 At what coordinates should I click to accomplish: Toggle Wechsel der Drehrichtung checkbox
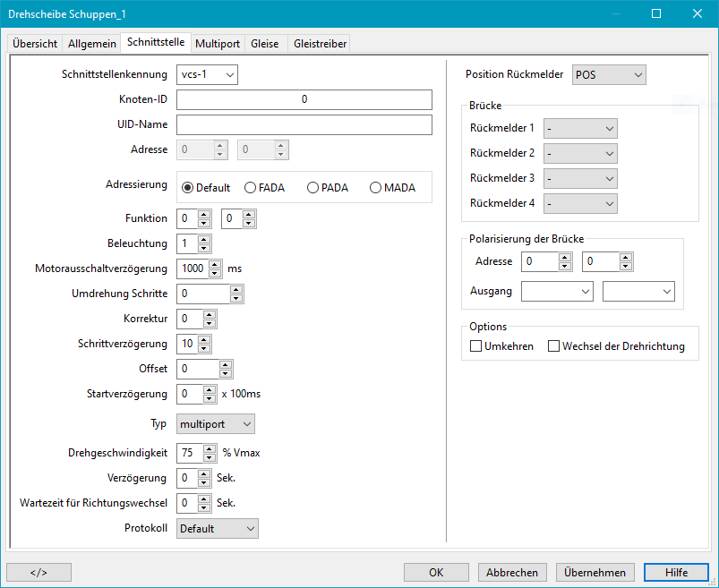click(554, 346)
